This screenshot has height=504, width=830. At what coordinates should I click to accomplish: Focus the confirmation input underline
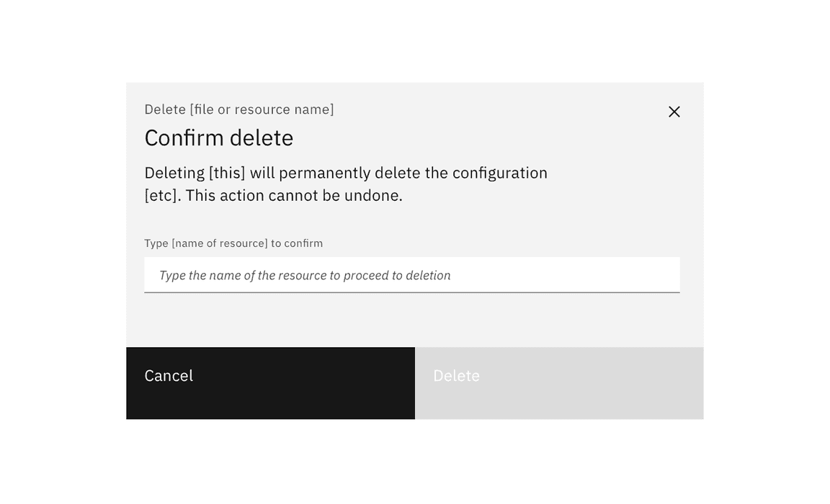tap(411, 292)
